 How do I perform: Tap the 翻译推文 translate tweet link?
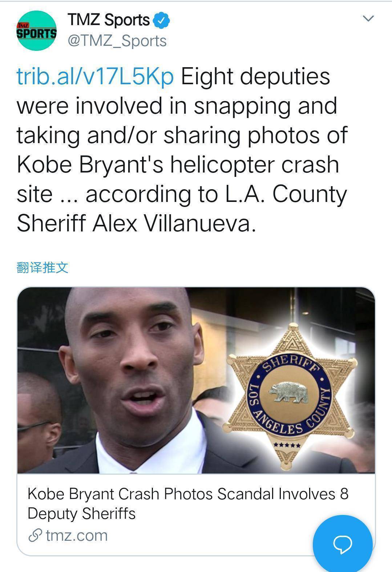click(43, 267)
